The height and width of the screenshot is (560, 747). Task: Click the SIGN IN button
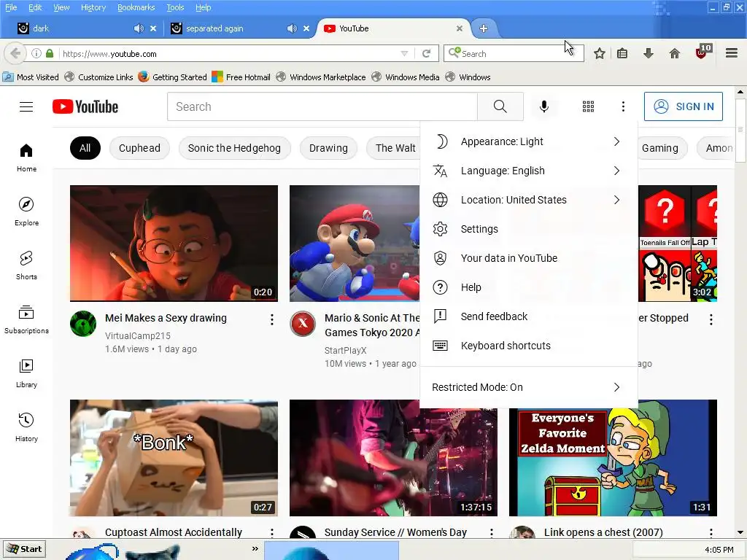click(x=683, y=106)
